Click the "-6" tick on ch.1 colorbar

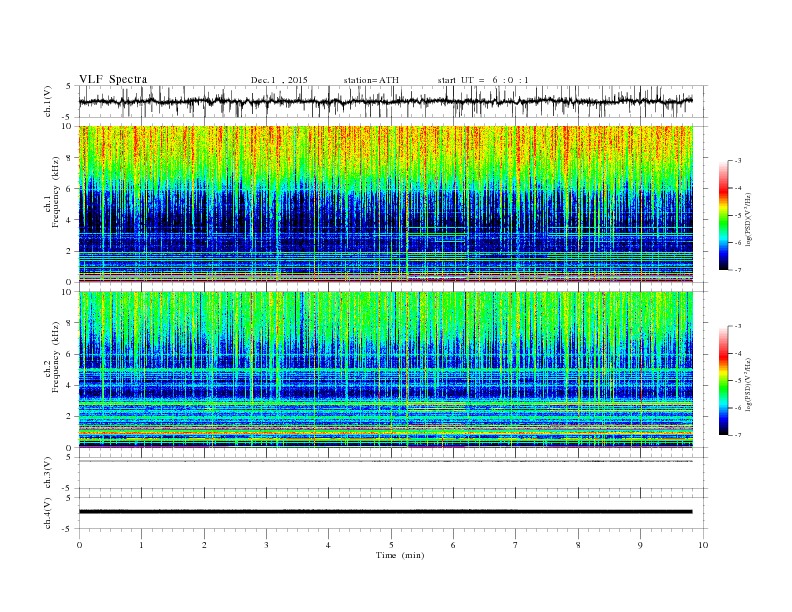tap(738, 243)
